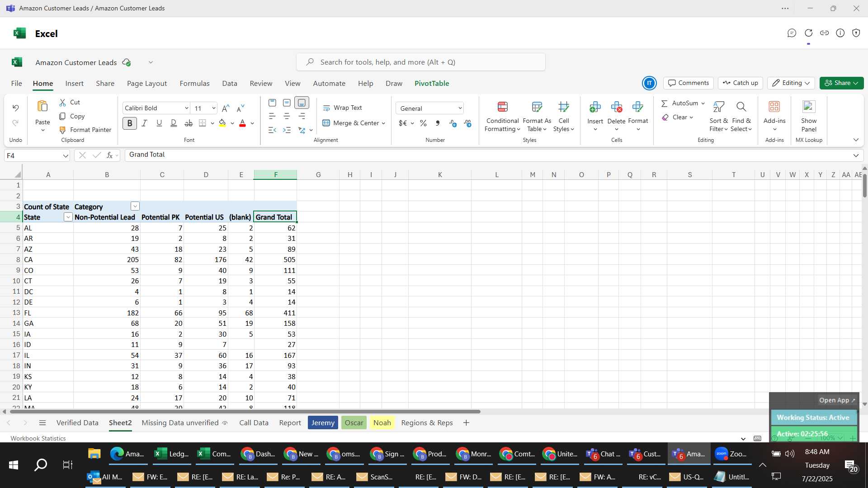Click the refresh icon in Teams header
This screenshot has height=488, width=868.
tap(809, 33)
